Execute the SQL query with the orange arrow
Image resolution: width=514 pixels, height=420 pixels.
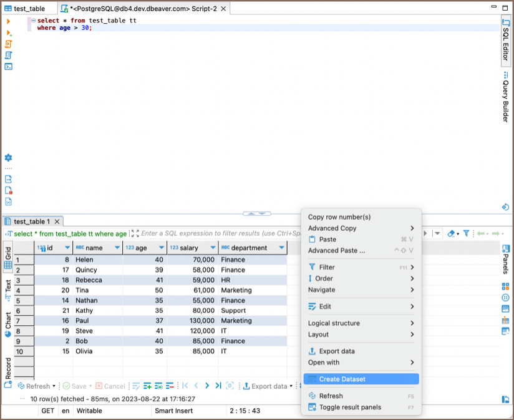(9, 21)
